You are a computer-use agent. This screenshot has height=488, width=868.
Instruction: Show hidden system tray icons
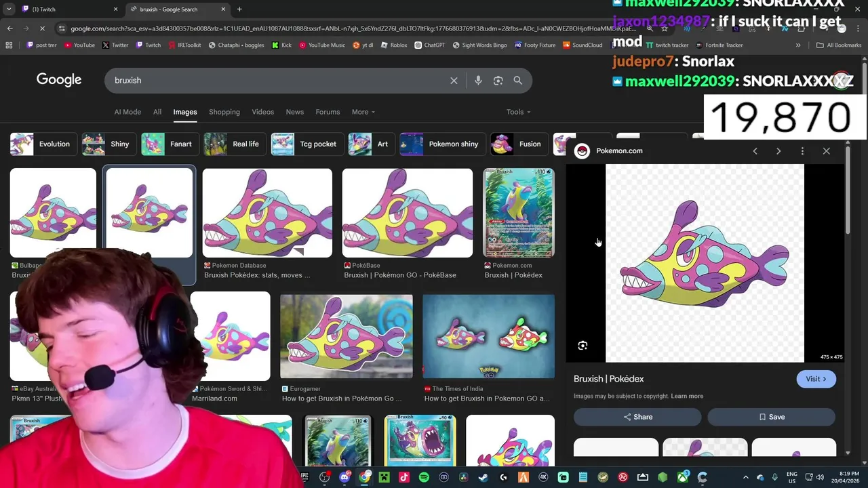746,477
